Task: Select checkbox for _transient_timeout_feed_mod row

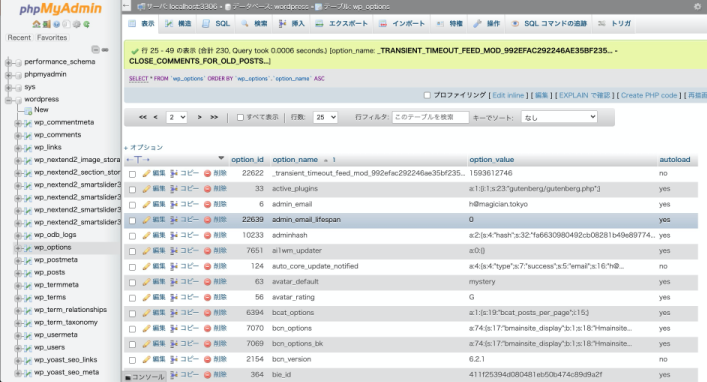Action: point(133,174)
